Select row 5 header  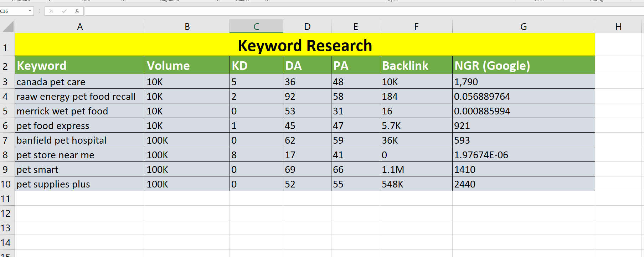click(x=7, y=111)
